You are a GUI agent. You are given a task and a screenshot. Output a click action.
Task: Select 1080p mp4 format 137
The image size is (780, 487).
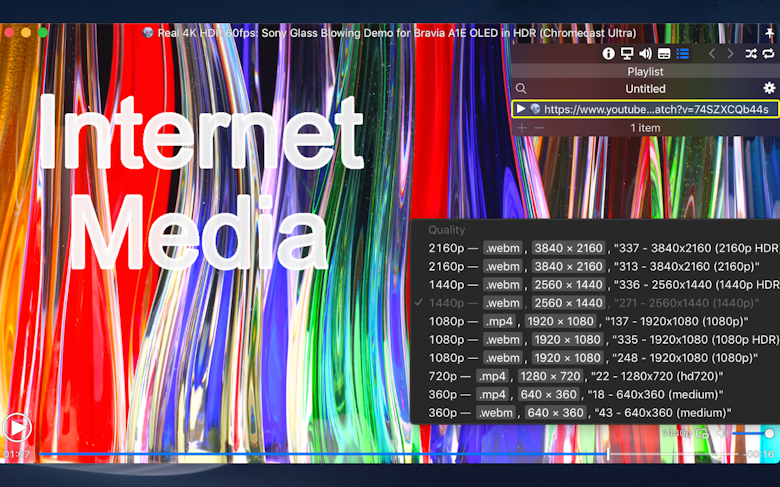tap(595, 321)
